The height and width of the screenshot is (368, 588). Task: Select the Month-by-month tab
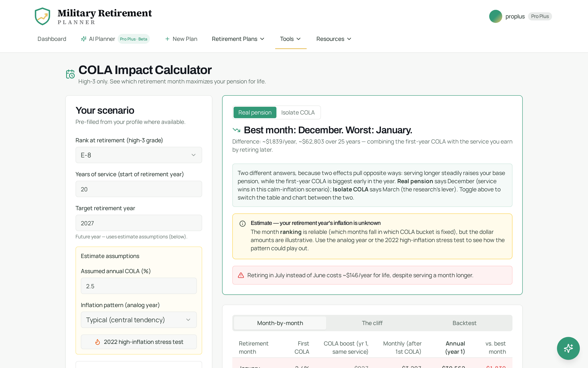280,323
